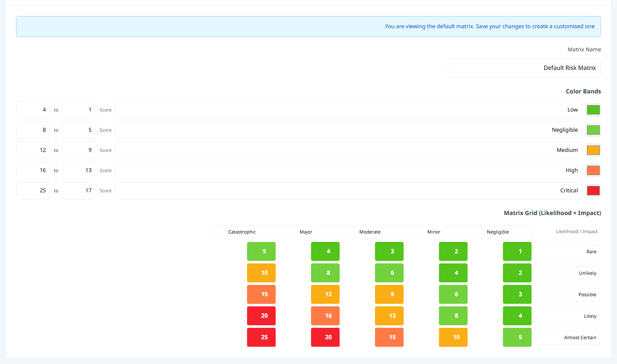Edit the Medium band score field showing 9

pos(79,150)
